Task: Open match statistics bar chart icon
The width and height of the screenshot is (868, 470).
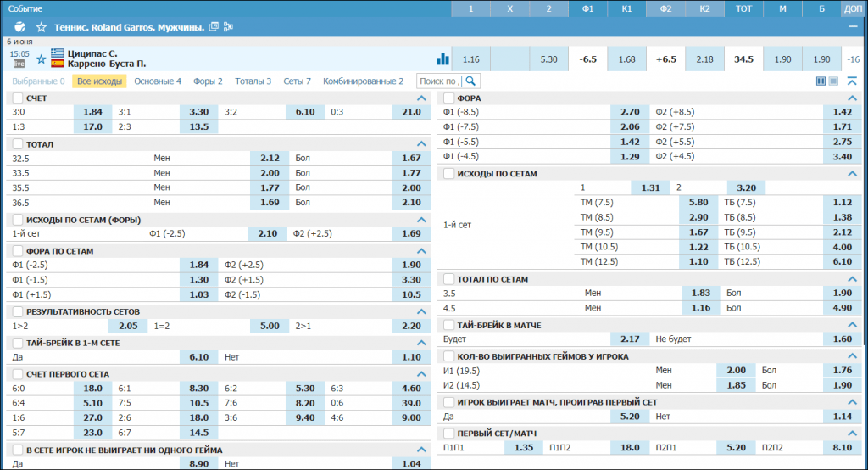Action: click(442, 59)
